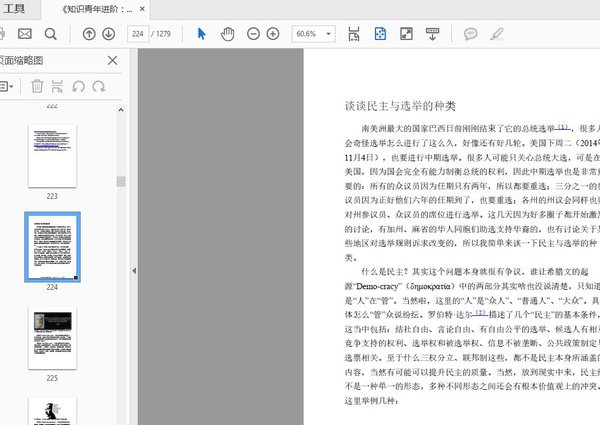Open footnote link (2) after 达尔
Viewport: 600px width, 425px height.
[x=480, y=313]
